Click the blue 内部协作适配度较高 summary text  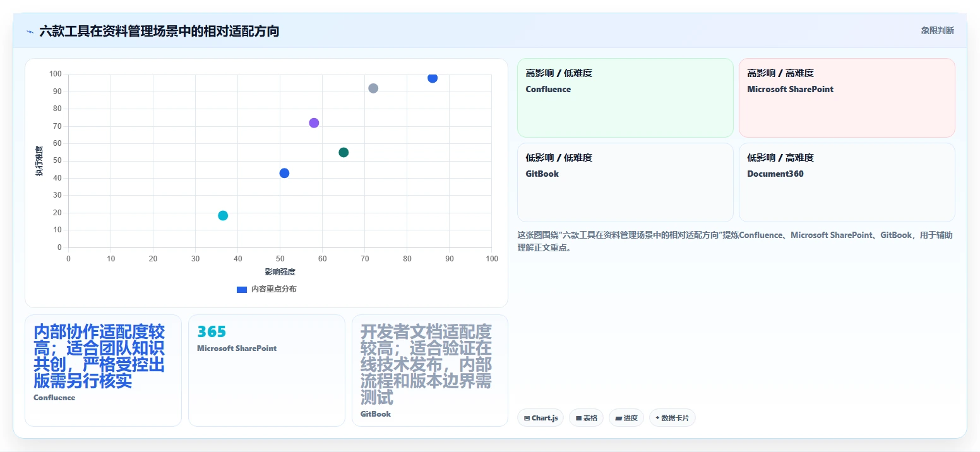[99, 357]
